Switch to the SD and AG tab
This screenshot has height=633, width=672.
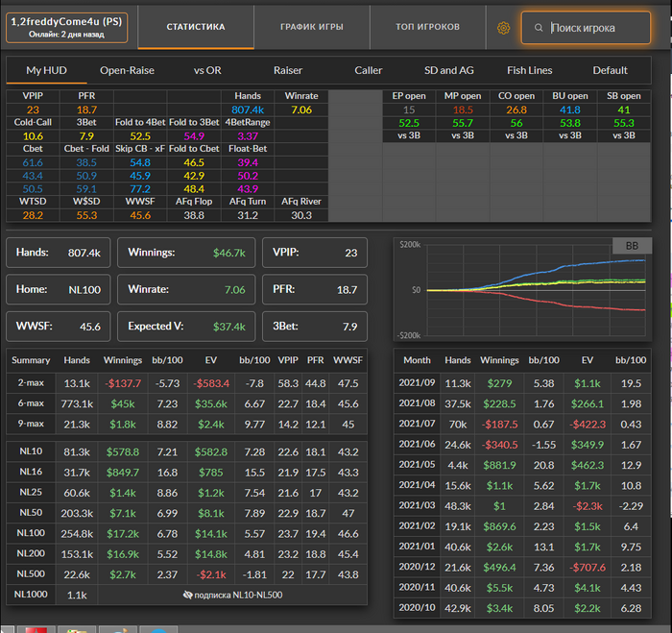pos(450,70)
